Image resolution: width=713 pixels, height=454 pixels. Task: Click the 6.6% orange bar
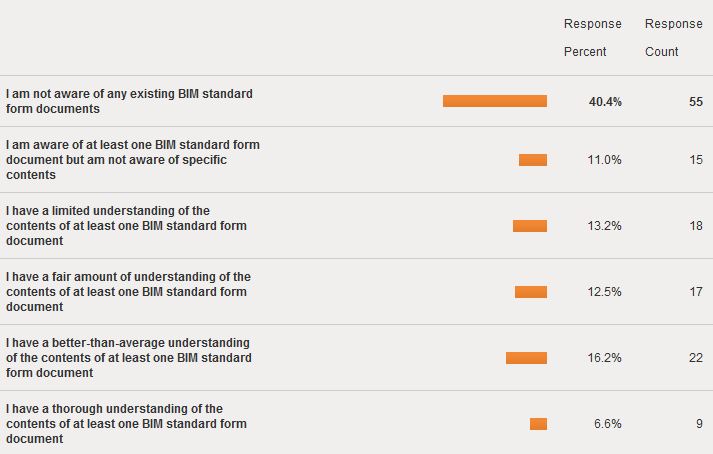pyautogui.click(x=538, y=424)
